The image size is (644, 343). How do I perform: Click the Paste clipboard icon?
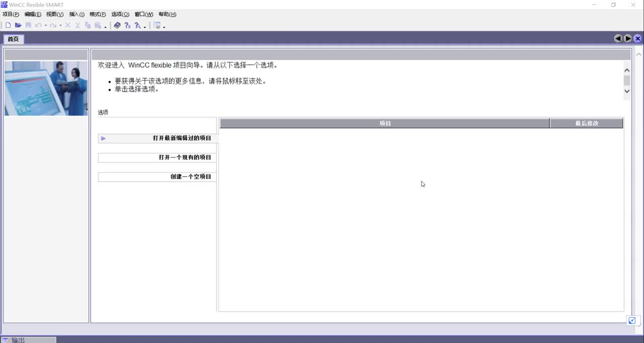point(98,25)
